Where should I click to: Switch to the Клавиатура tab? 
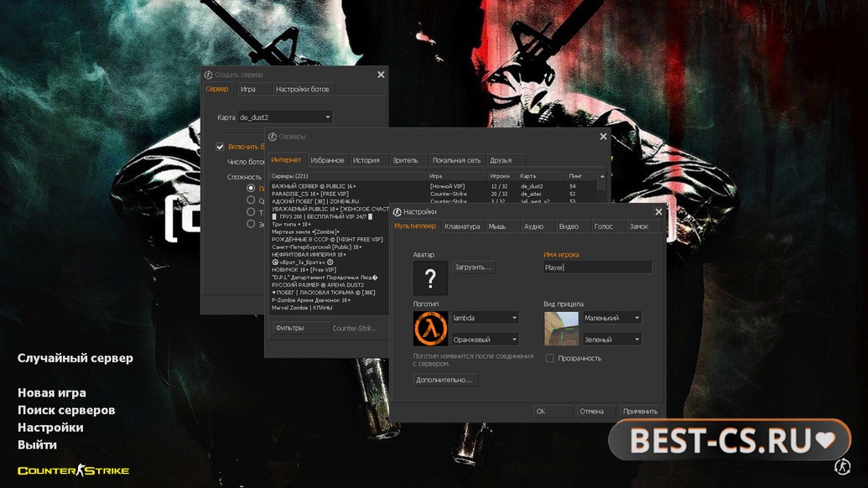point(462,226)
